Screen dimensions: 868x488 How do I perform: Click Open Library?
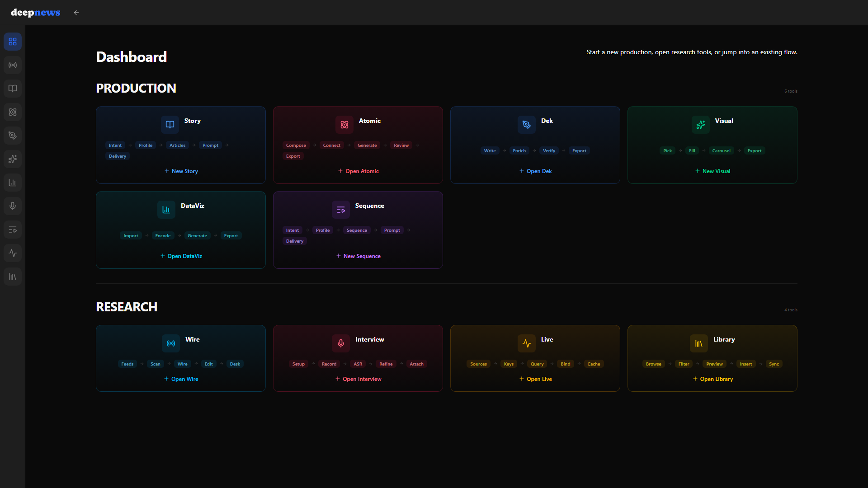point(712,379)
